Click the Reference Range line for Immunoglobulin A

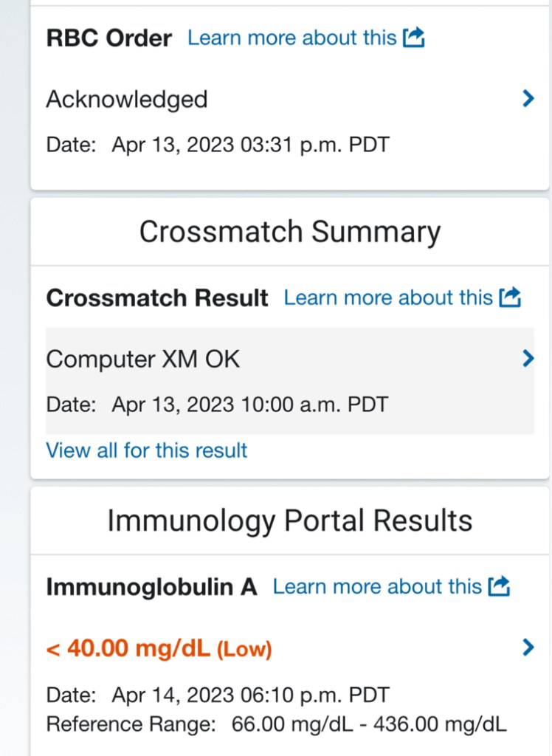click(x=276, y=724)
